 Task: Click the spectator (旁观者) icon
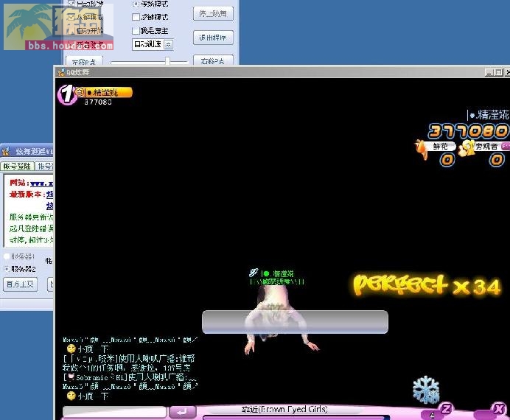point(466,148)
